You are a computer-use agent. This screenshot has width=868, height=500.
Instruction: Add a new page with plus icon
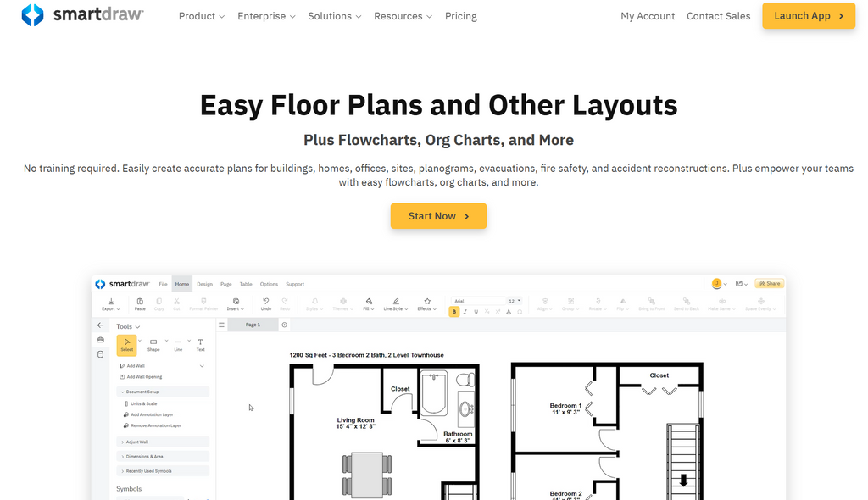tap(285, 325)
